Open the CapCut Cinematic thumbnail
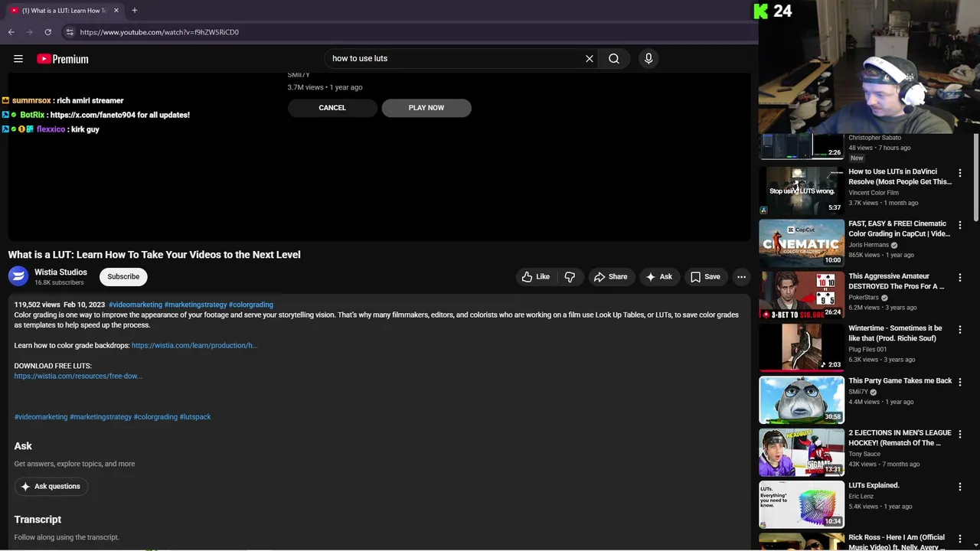Image resolution: width=980 pixels, height=551 pixels. (802, 243)
